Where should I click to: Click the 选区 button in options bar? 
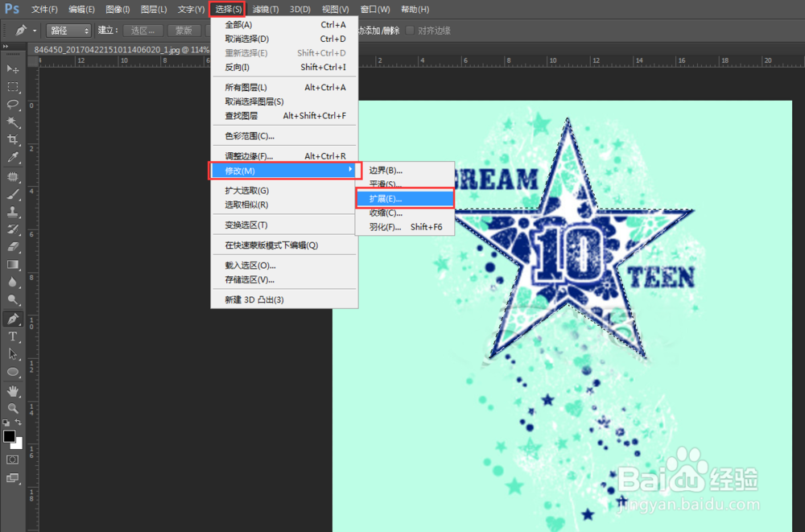point(143,30)
